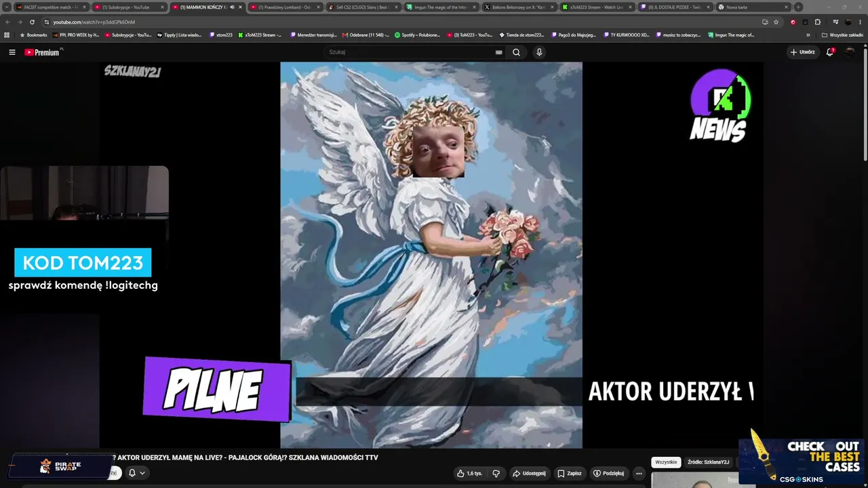Click the browser address bar URL
Viewport: 868px width, 488px height.
(94, 22)
